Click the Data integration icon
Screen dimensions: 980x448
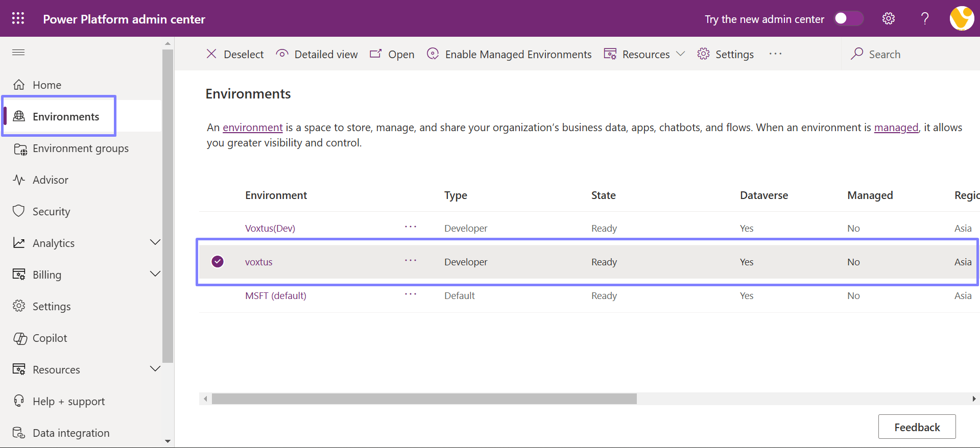pyautogui.click(x=19, y=433)
